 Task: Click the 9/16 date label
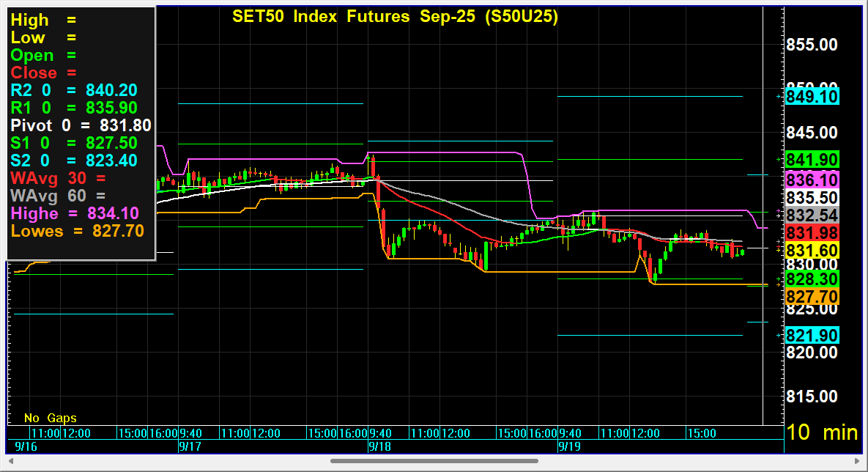26,446
